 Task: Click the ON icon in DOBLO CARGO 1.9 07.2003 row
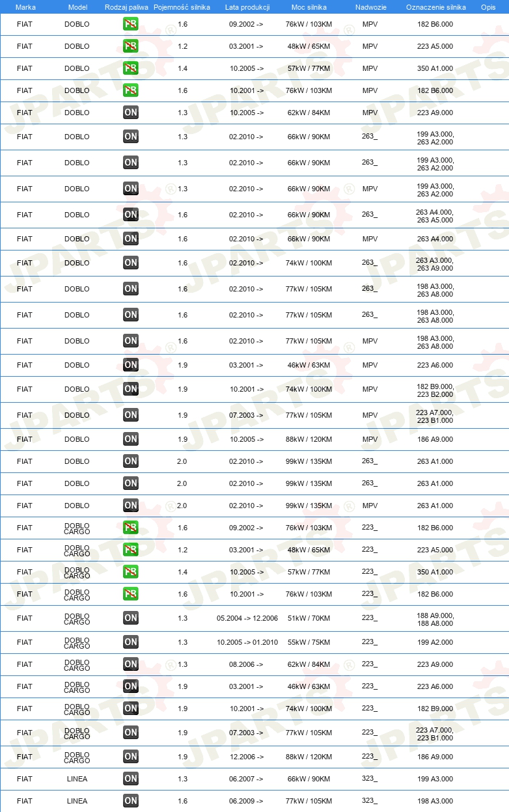(131, 733)
